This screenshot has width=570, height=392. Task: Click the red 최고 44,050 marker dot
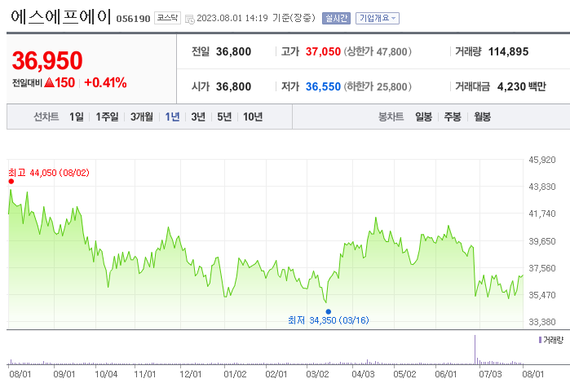point(11,181)
